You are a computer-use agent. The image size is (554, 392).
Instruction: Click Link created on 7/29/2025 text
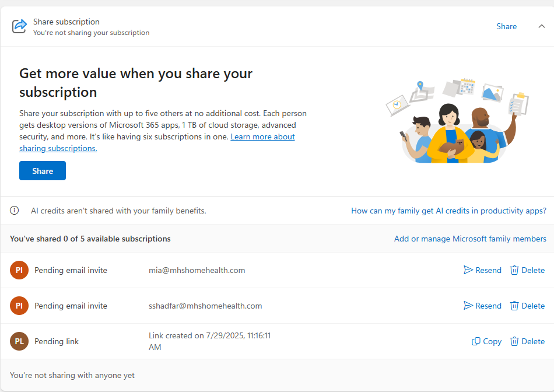209,341
